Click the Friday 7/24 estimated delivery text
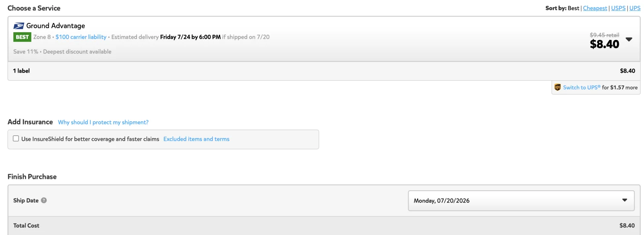The height and width of the screenshot is (235, 644). pos(190,37)
